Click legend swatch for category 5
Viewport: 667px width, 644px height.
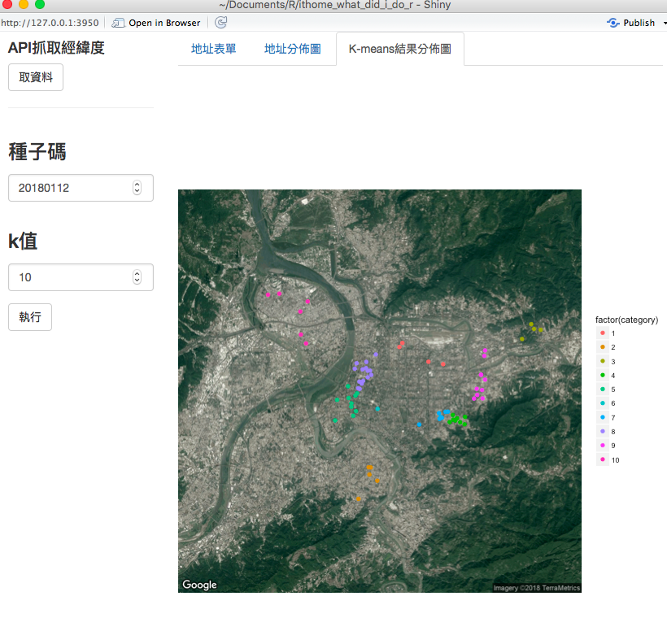click(603, 389)
